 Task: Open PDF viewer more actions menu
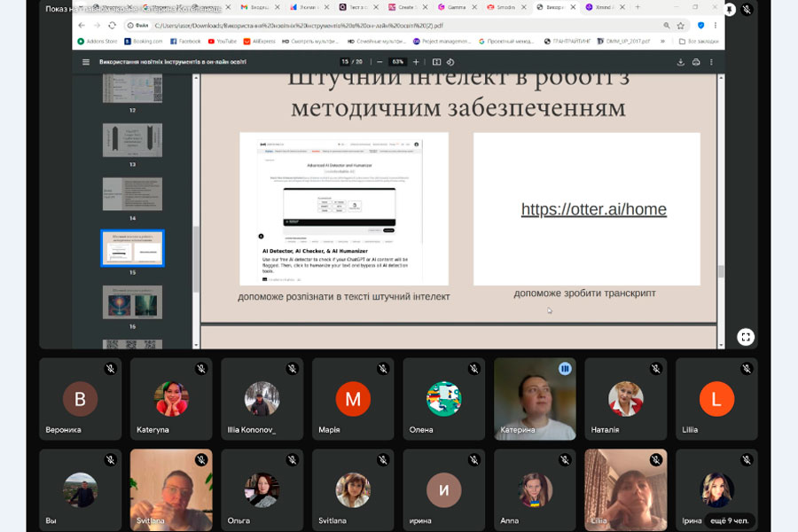point(711,62)
